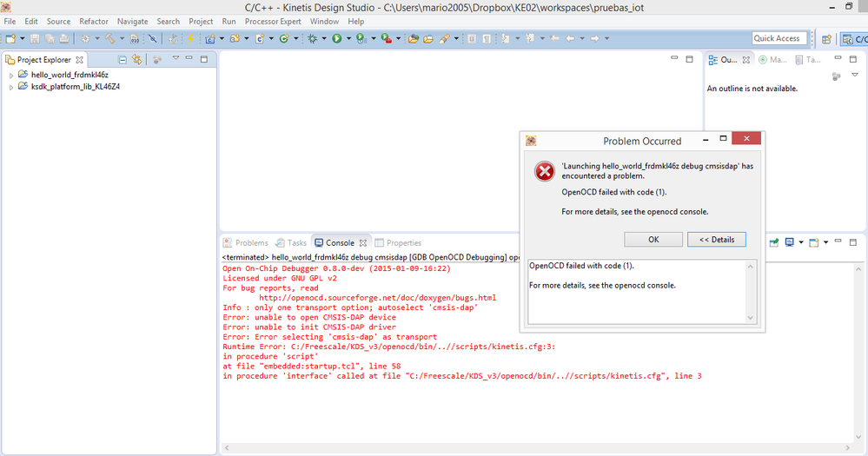The height and width of the screenshot is (456, 868).
Task: Switch to the Problems tab
Action: (x=246, y=242)
